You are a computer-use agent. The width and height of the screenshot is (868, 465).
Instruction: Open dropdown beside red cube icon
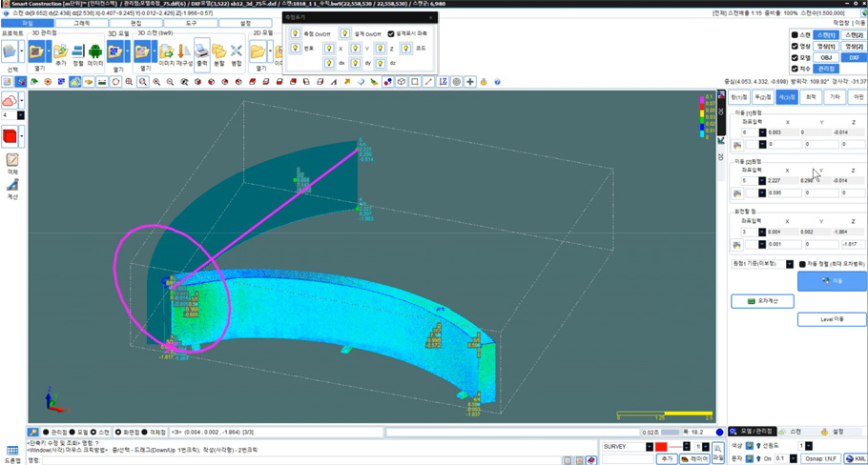(22, 136)
